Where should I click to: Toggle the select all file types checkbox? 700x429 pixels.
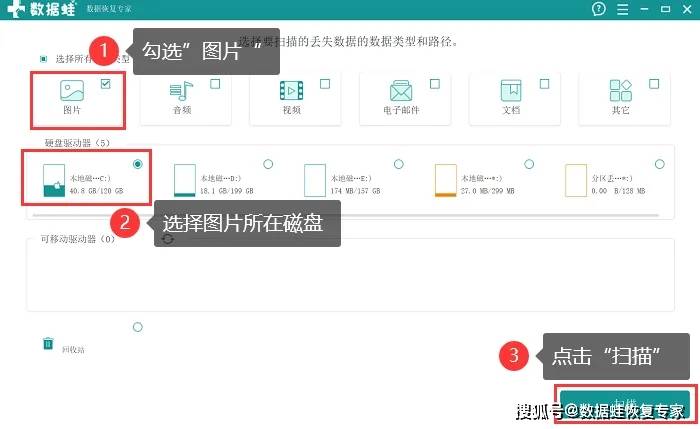pos(43,59)
